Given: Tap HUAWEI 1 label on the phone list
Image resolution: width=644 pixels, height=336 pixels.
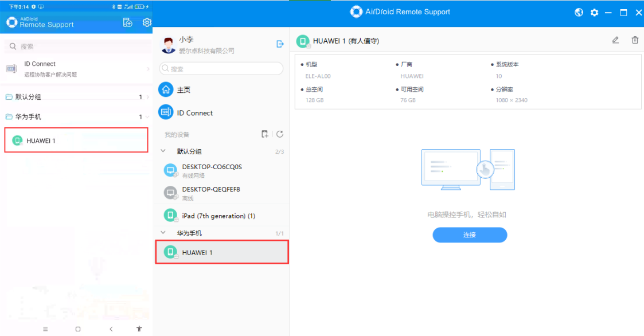Looking at the screenshot, I should pyautogui.click(x=41, y=140).
